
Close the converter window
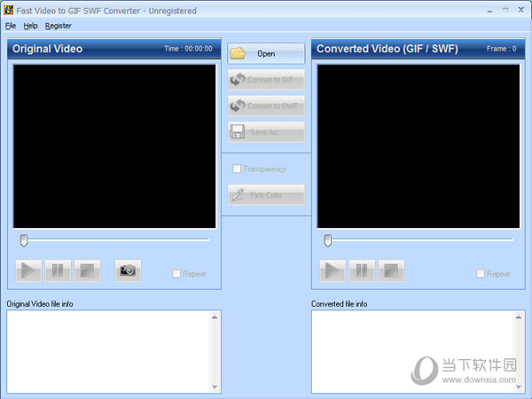(x=521, y=10)
